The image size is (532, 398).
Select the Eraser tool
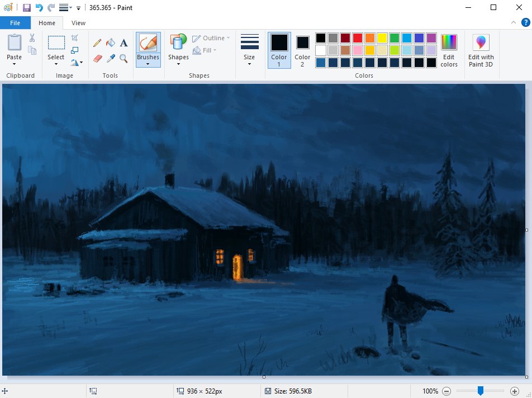pyautogui.click(x=97, y=59)
